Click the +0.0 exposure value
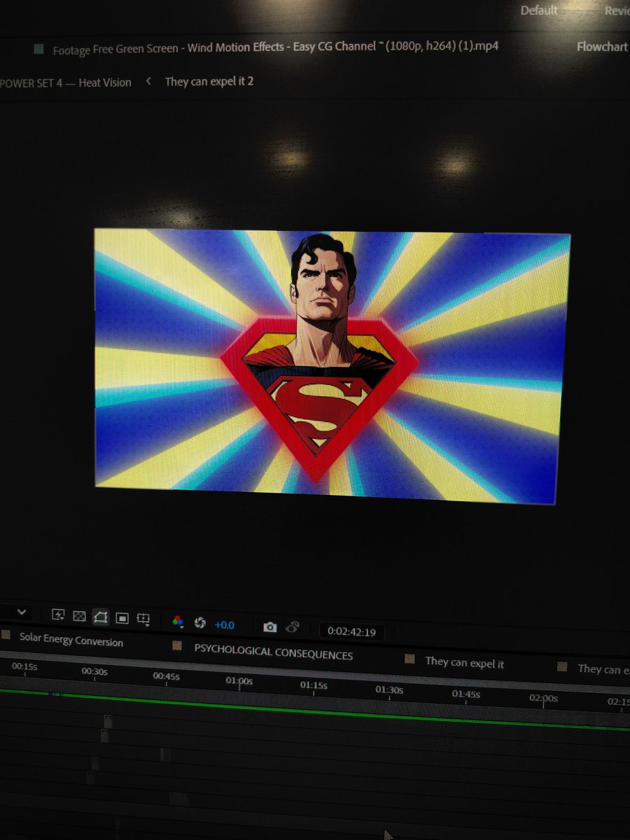The width and height of the screenshot is (630, 840). point(224,624)
